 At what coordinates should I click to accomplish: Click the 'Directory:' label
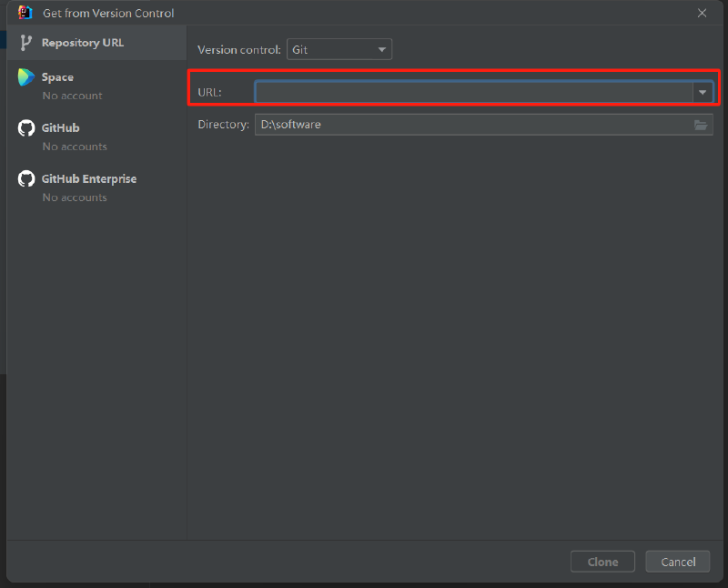pos(223,125)
